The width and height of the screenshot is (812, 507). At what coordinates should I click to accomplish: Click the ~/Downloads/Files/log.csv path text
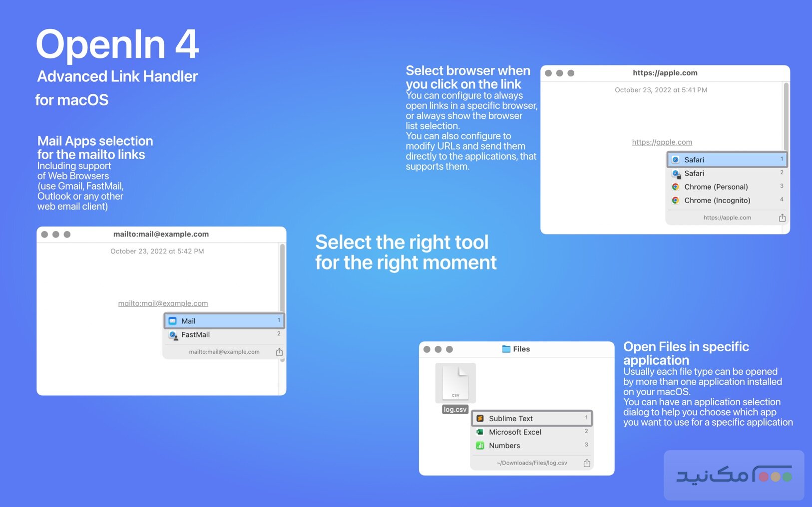531,463
